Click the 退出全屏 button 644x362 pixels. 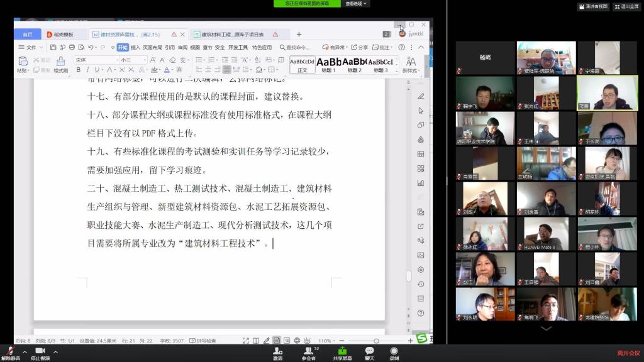click(x=625, y=6)
